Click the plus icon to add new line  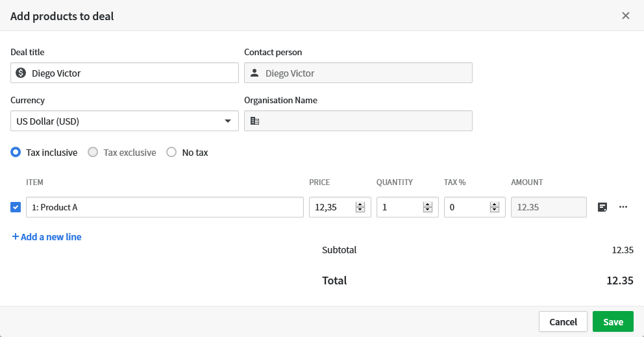point(16,237)
